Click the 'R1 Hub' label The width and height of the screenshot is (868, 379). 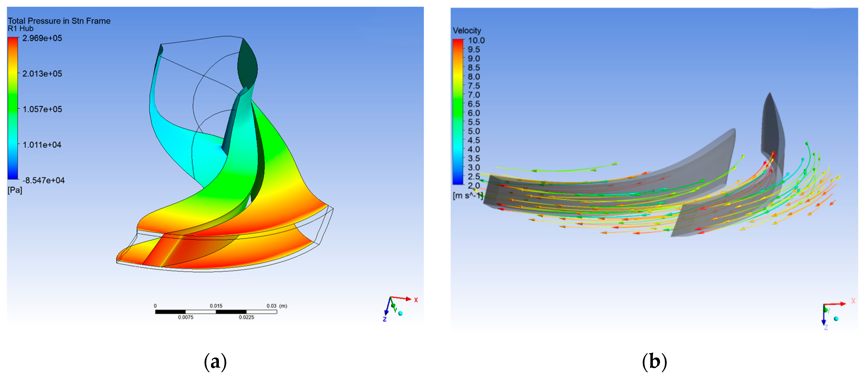(x=20, y=29)
